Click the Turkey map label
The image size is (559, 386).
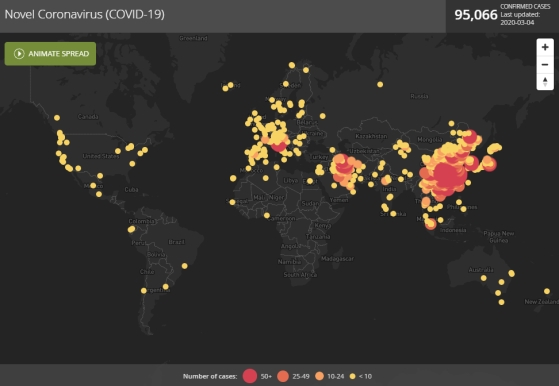[x=319, y=157]
